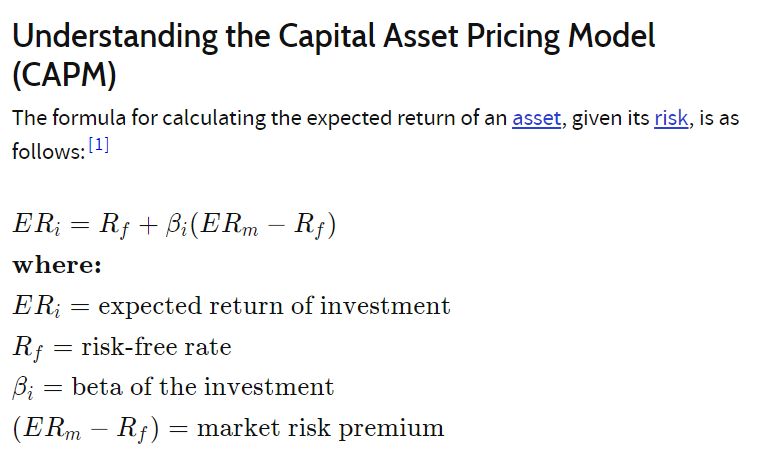Click the equals sign in the main CAPM formula
Image resolution: width=763 pixels, height=458 pixels.
(x=80, y=224)
